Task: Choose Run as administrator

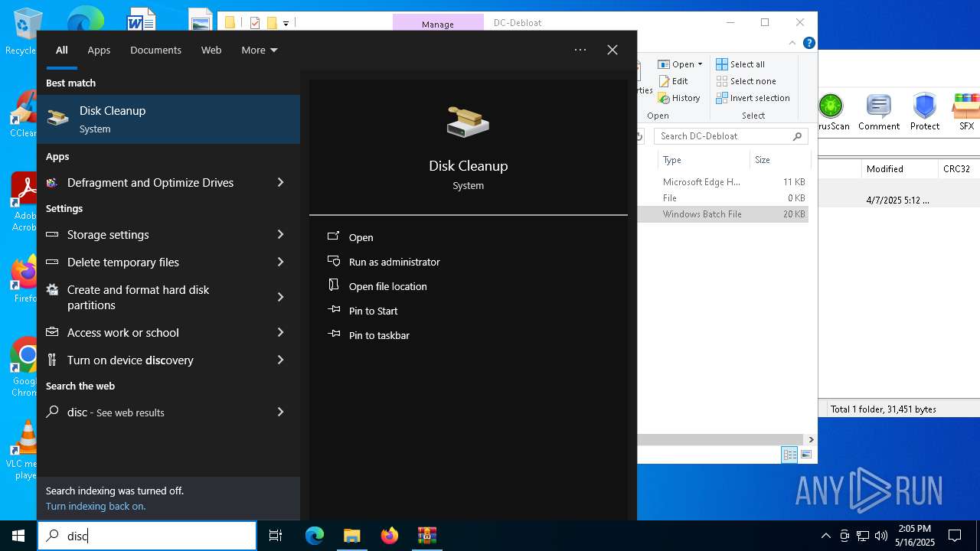Action: click(x=394, y=262)
